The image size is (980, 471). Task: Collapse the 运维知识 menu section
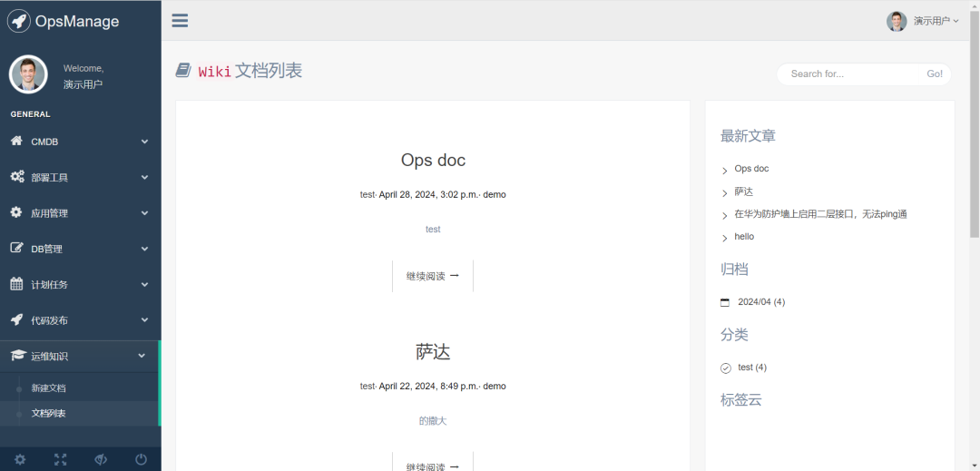click(x=80, y=357)
